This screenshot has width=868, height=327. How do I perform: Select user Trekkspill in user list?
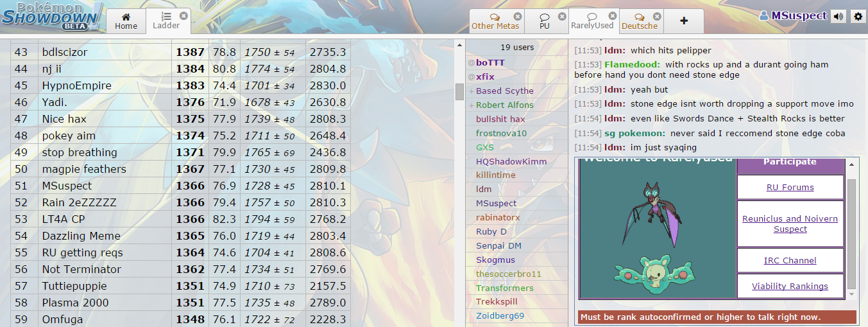pyautogui.click(x=517, y=301)
